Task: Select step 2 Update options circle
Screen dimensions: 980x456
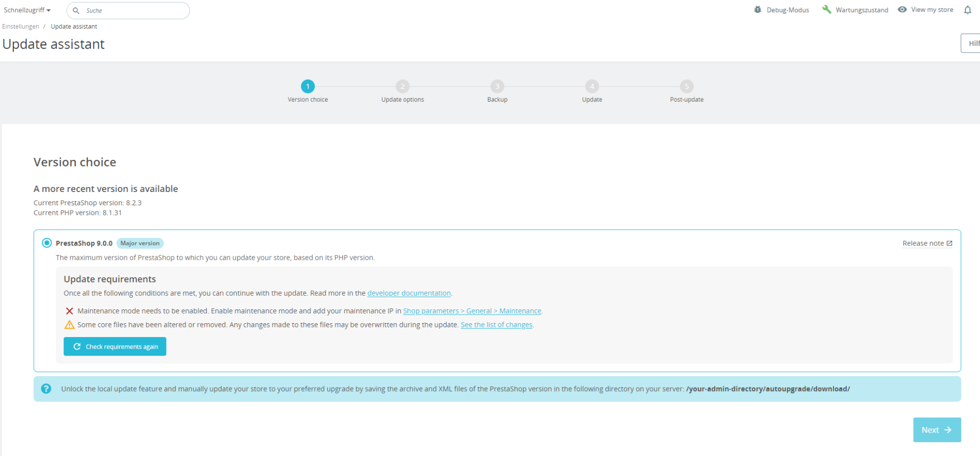Action: [403, 86]
